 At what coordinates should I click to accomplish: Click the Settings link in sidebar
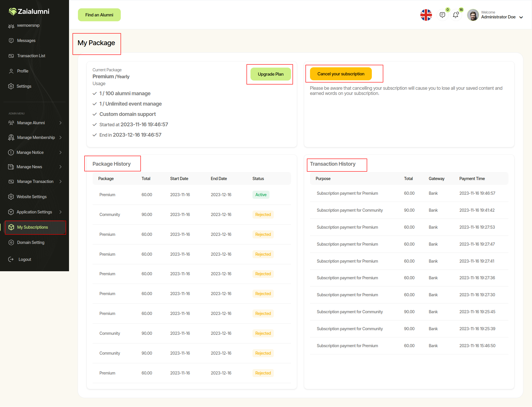pyautogui.click(x=24, y=86)
